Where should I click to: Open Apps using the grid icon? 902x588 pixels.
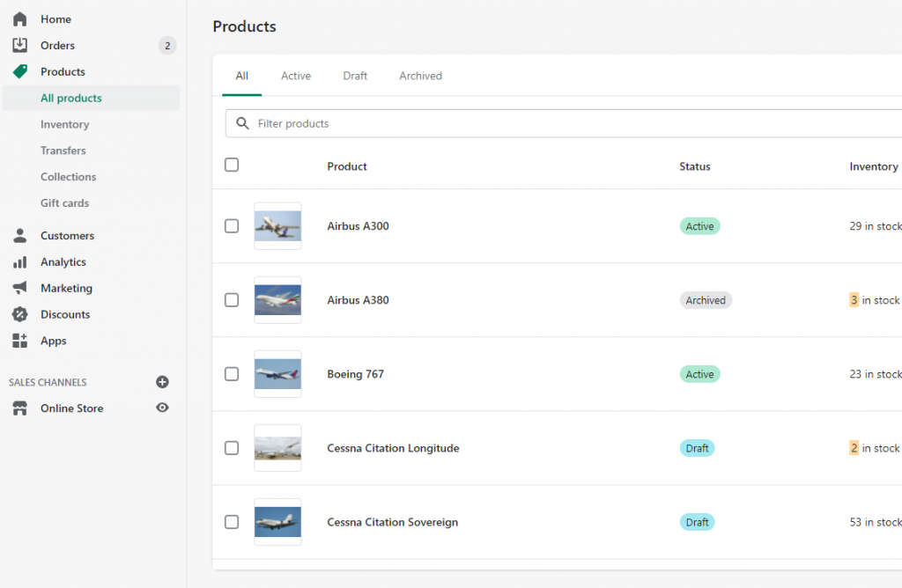pos(21,341)
